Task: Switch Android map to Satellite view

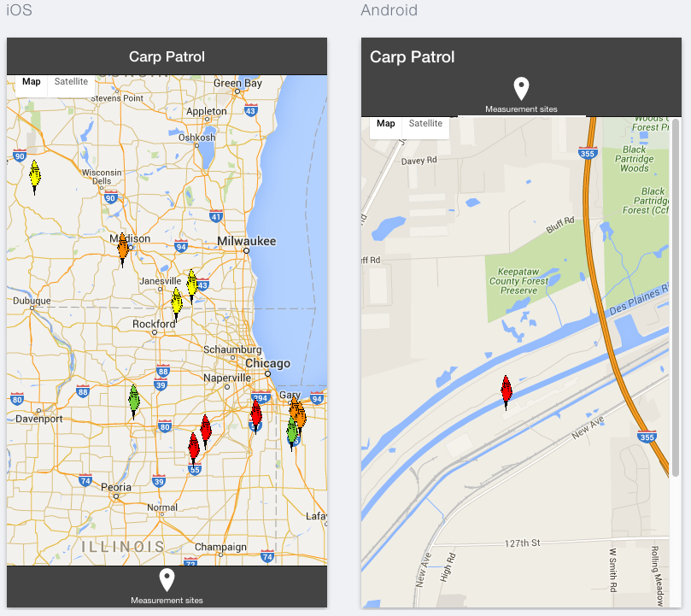Action: click(x=425, y=124)
